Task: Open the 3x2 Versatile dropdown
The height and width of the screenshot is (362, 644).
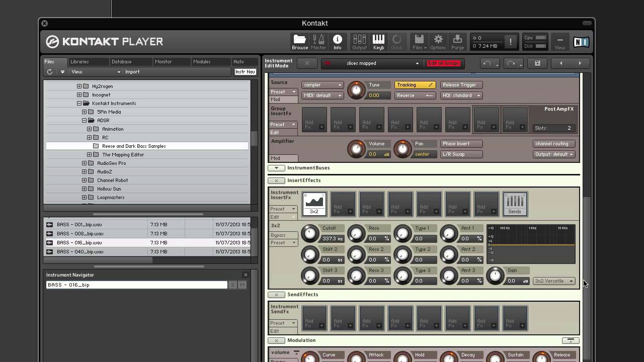Action: tap(554, 281)
